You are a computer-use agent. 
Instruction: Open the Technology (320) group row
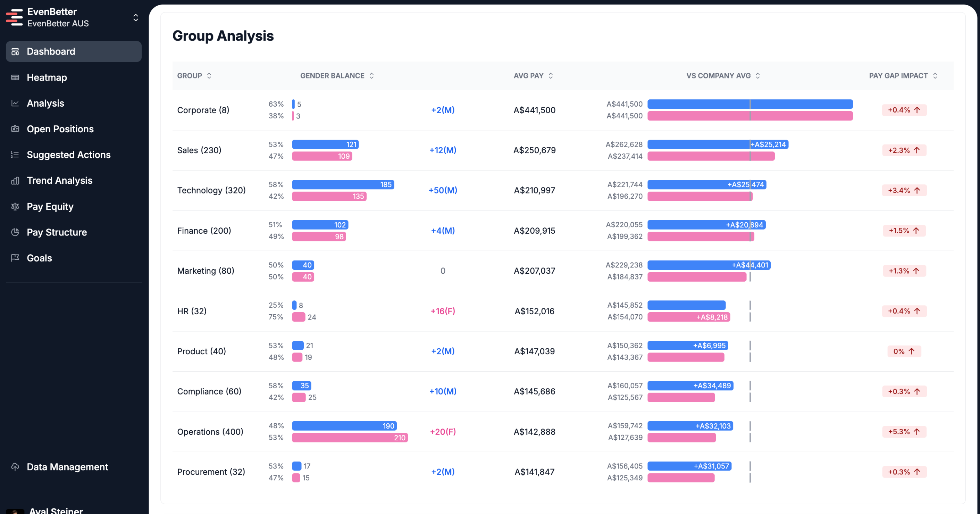point(563,191)
